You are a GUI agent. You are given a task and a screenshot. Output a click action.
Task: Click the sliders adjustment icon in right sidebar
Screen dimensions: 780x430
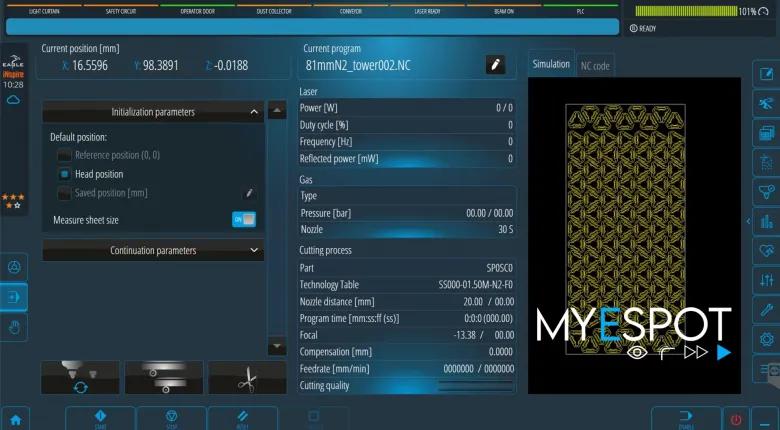click(767, 280)
